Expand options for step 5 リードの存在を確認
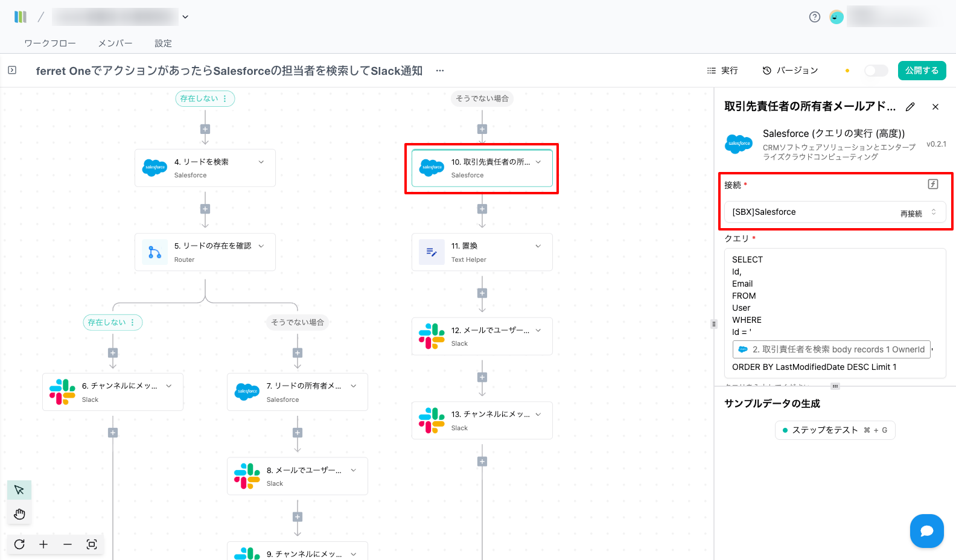The height and width of the screenshot is (560, 956). click(261, 246)
